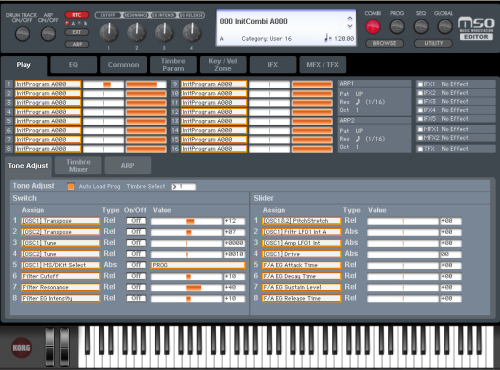Open the ARP sub-tab below the timbre list

[x=128, y=166]
